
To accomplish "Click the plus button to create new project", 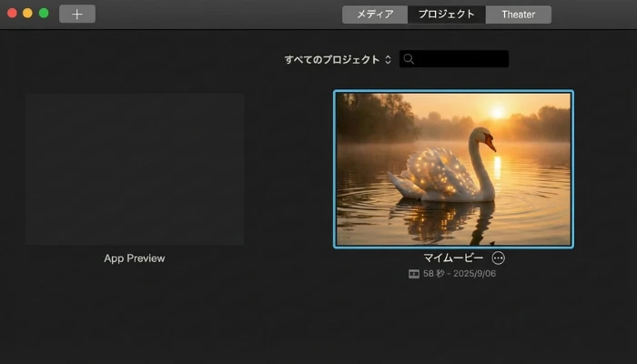I will tap(76, 14).
